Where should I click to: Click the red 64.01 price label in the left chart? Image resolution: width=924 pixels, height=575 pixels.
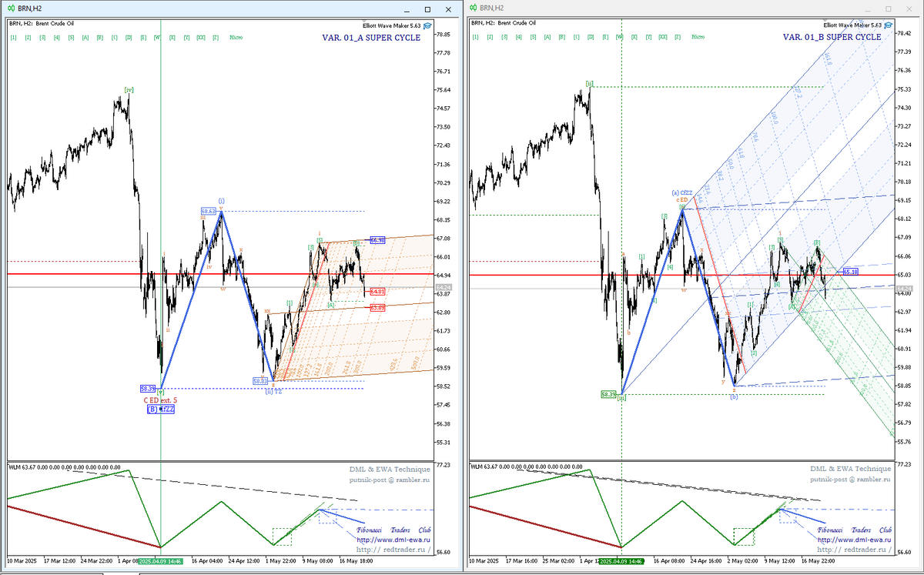coord(377,292)
